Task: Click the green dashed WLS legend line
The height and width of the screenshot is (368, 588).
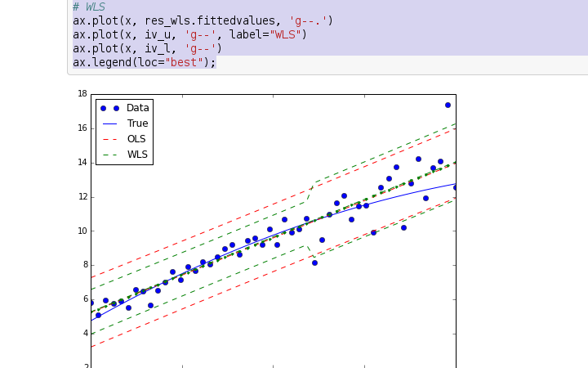Action: (109, 155)
